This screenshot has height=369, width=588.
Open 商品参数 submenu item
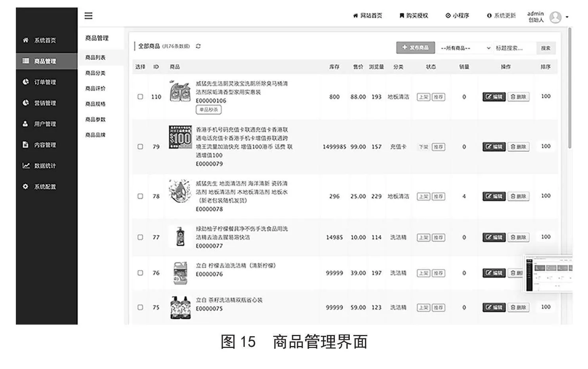(95, 119)
